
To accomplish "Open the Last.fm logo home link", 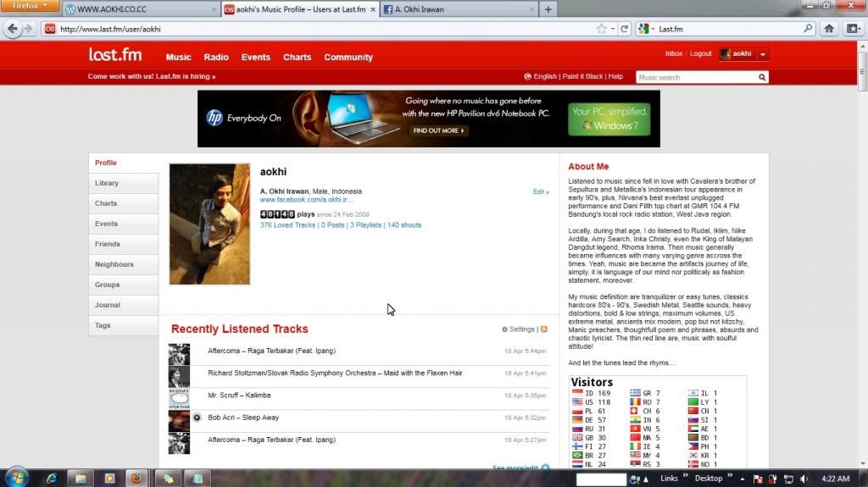I will (115, 55).
